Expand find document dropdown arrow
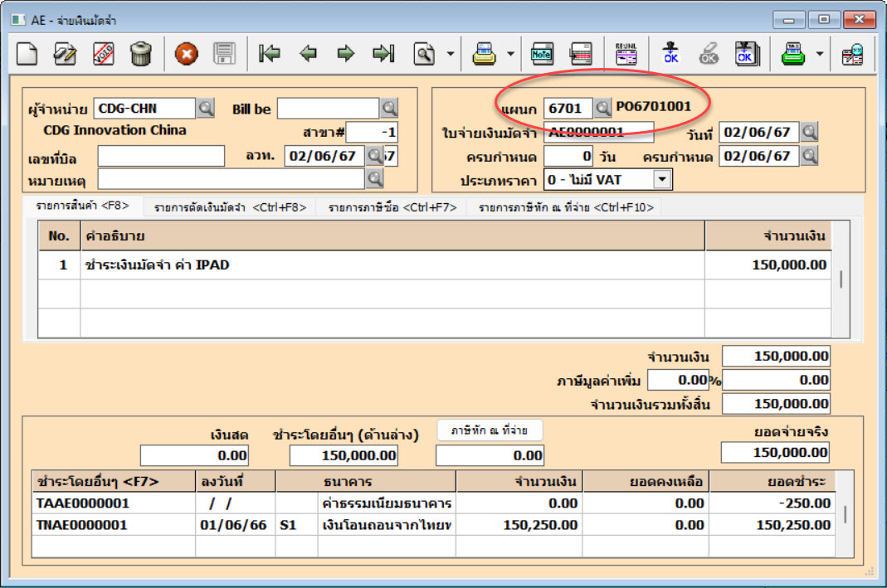This screenshot has width=887, height=588. coord(451,54)
